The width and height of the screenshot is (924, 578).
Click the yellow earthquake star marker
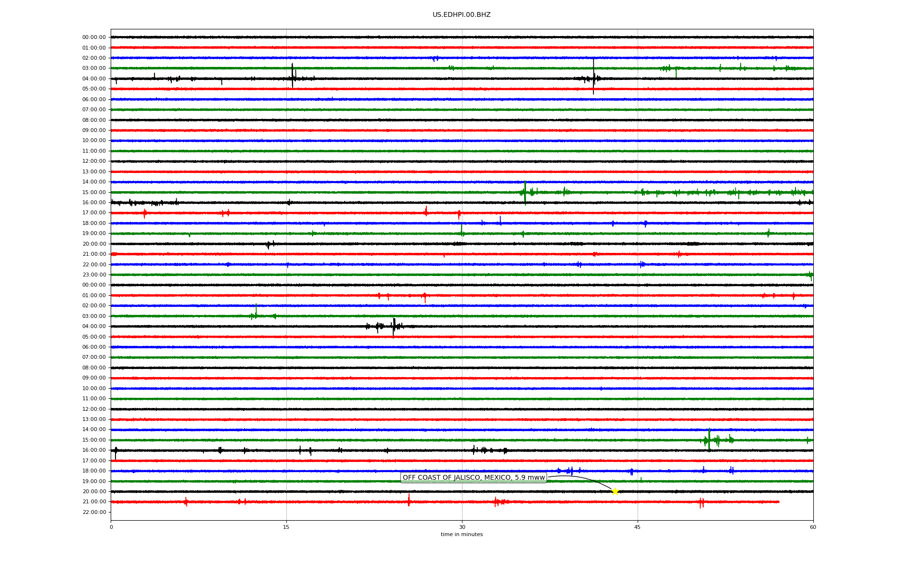point(615,491)
